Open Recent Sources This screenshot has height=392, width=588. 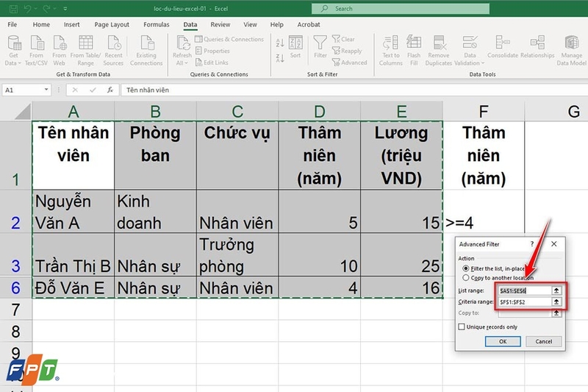pos(113,51)
